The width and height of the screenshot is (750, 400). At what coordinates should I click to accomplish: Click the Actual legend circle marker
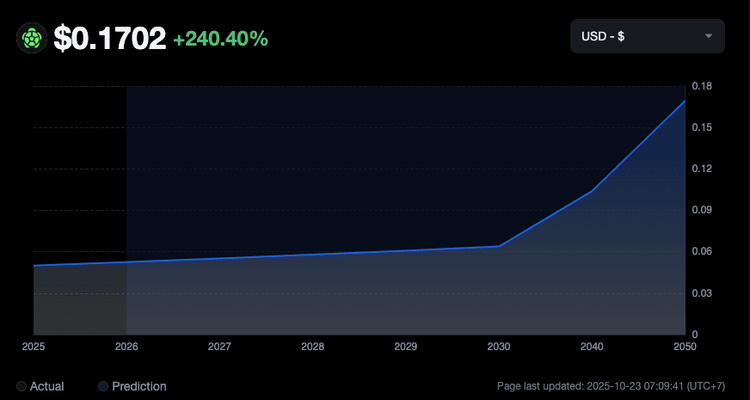22,386
